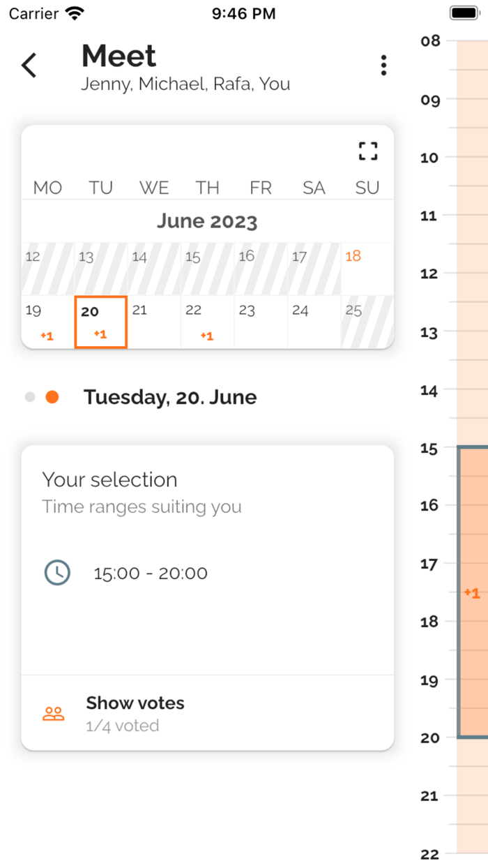Click the 17:00 mark on the timeline

coord(431,564)
